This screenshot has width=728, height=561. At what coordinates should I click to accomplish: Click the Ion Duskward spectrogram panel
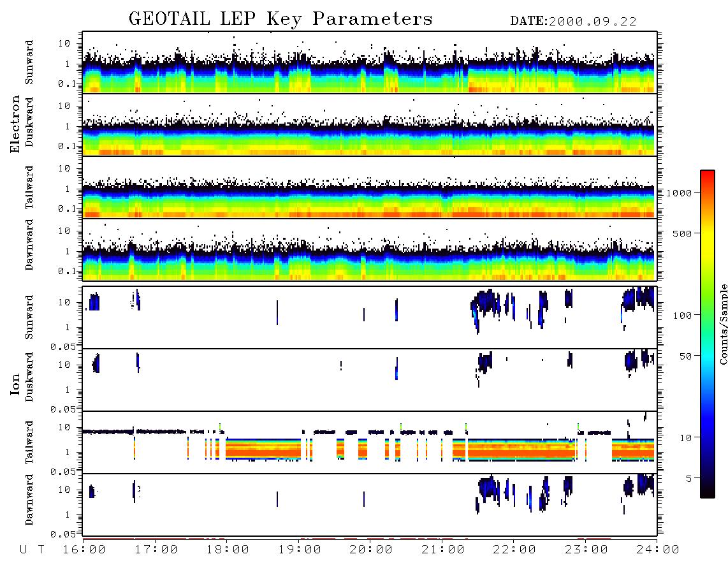click(370, 380)
